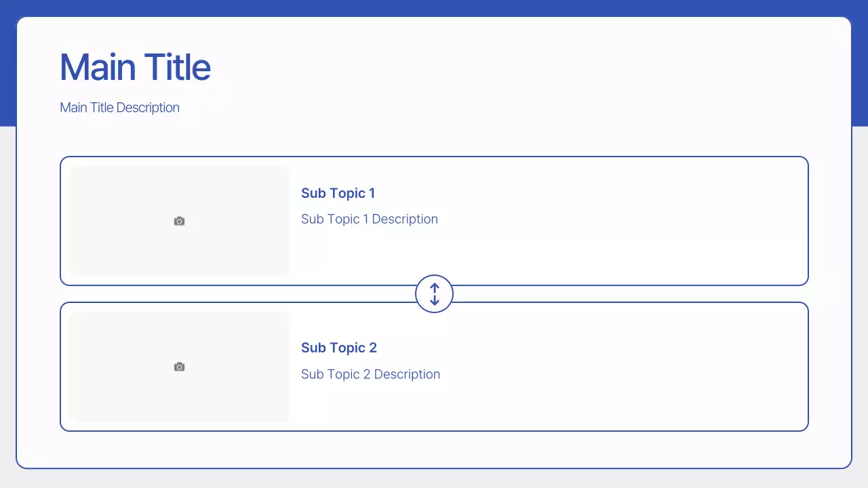Click the downward arrow inside the circular swap button
The width and height of the screenshot is (868, 488).
pyautogui.click(x=435, y=301)
